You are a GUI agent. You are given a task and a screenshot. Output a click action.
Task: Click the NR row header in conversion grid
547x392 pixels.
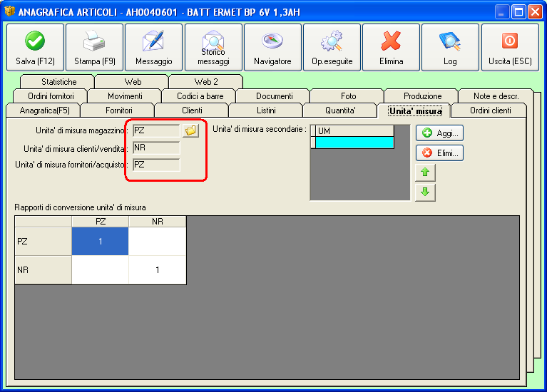(44, 270)
